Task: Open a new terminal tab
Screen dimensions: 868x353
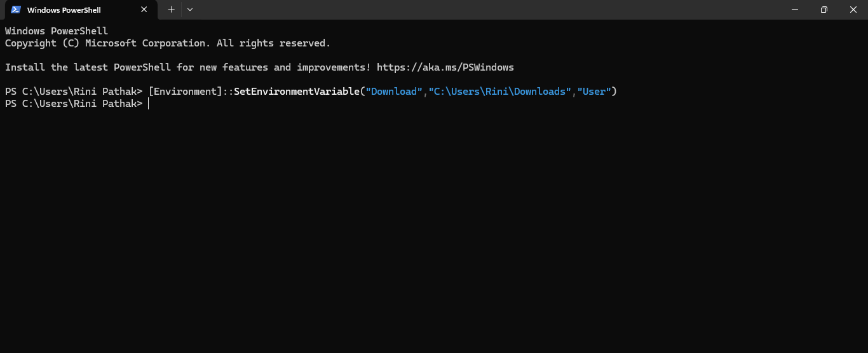Action: tap(171, 10)
